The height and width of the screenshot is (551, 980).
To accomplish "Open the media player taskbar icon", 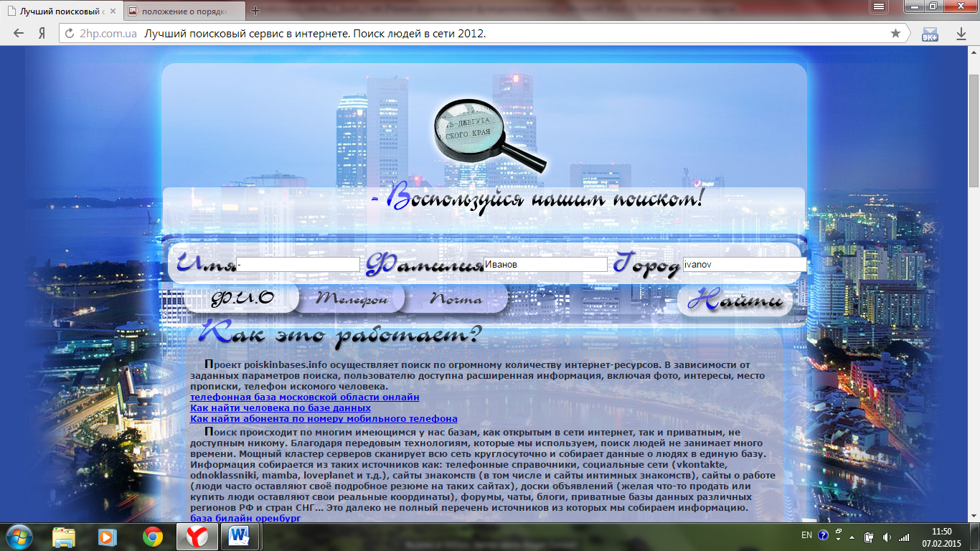I will pyautogui.click(x=107, y=536).
